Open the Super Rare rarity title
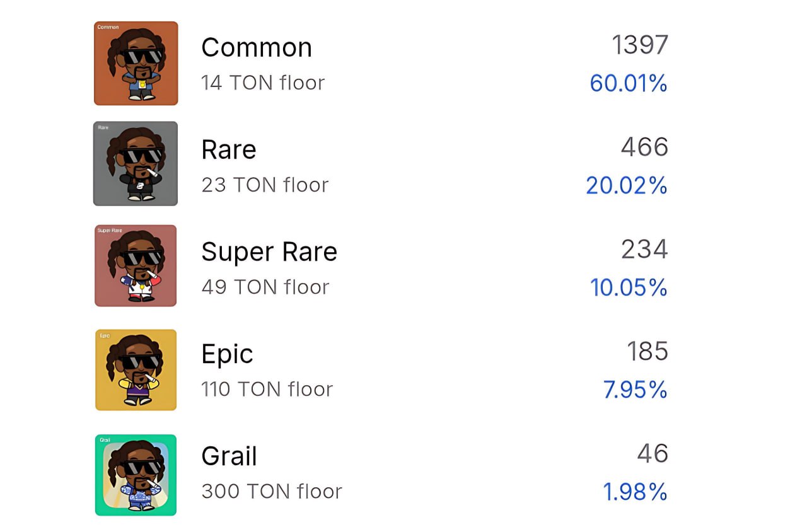Screen dimensions: 807x532 pyautogui.click(x=269, y=252)
